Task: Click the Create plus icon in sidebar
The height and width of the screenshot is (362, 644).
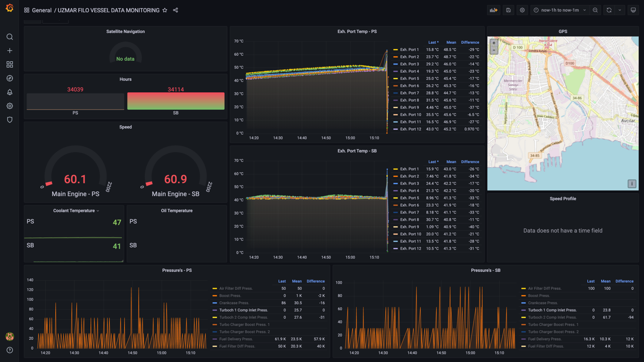Action: (9, 51)
